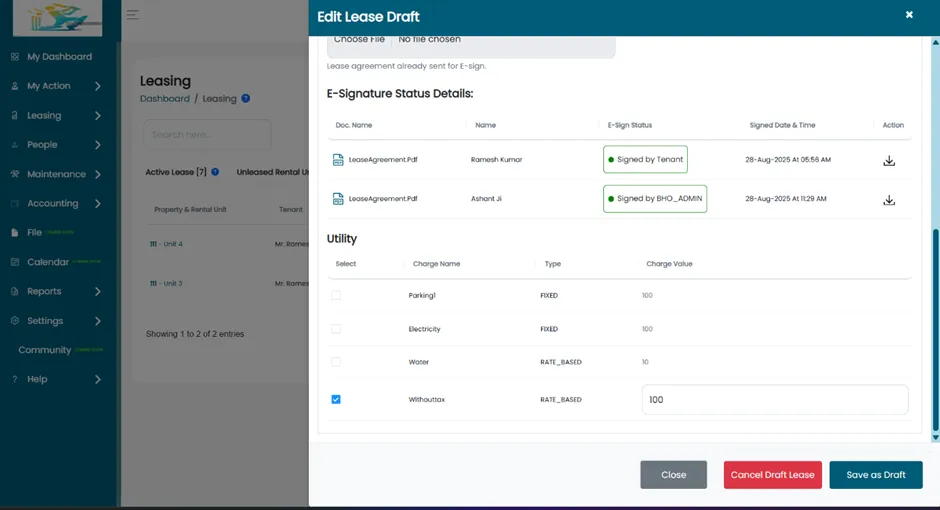Click the Leasing sidebar icon
This screenshot has height=510, width=940.
(14, 115)
